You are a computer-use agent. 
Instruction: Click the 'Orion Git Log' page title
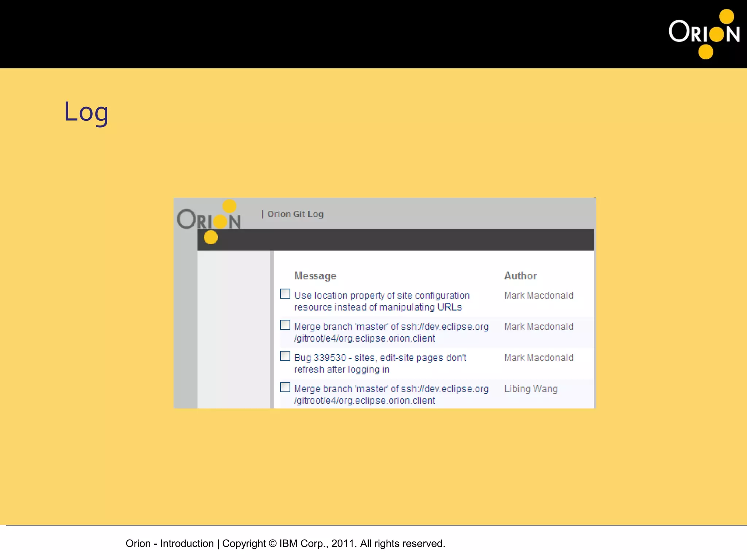295,214
